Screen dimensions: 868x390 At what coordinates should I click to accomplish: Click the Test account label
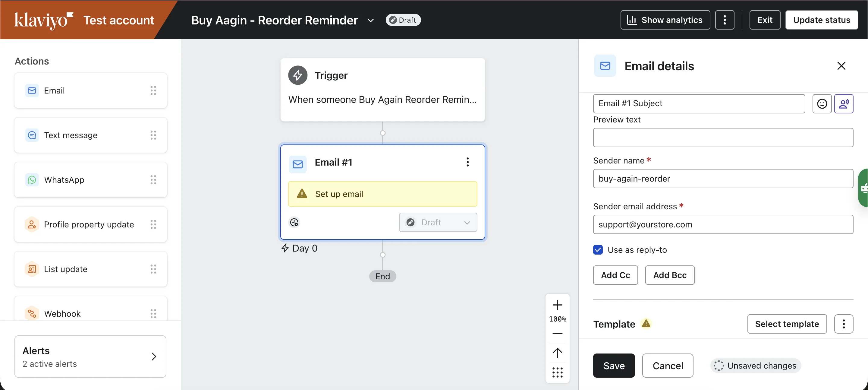tap(119, 20)
